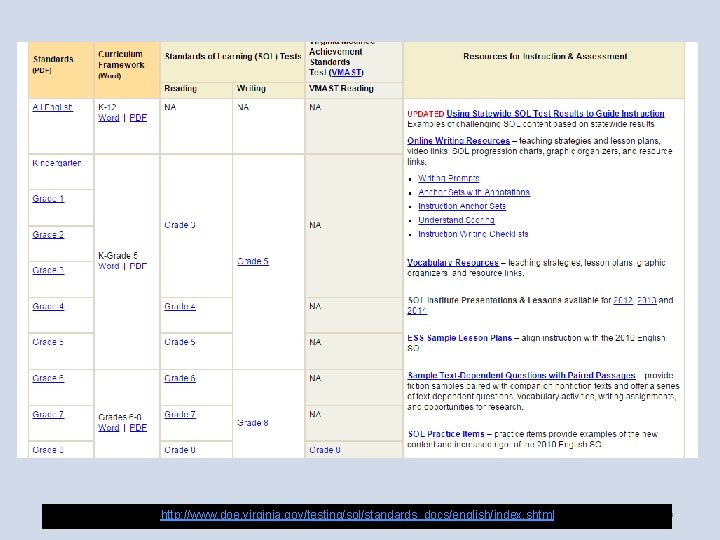
Task: Click Grade 7 in the Reading tests column
Action: (x=180, y=414)
